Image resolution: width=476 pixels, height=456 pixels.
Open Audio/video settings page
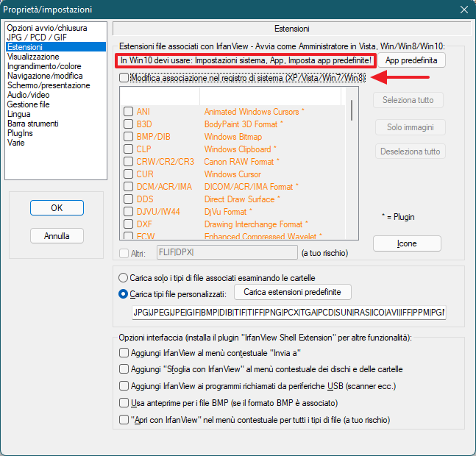coord(28,95)
